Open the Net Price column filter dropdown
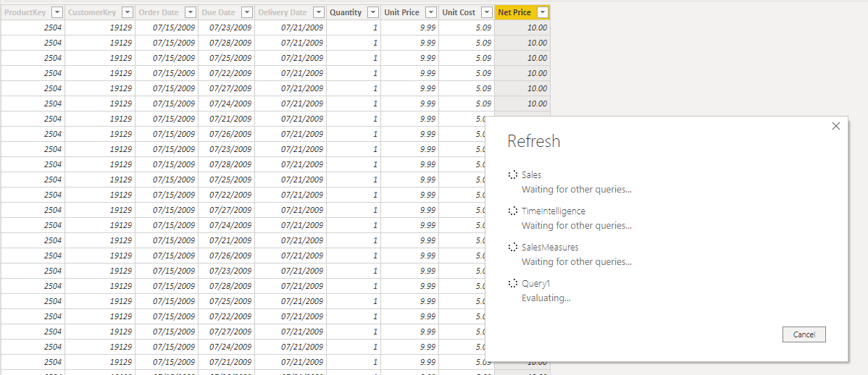The width and height of the screenshot is (868, 375). click(543, 12)
